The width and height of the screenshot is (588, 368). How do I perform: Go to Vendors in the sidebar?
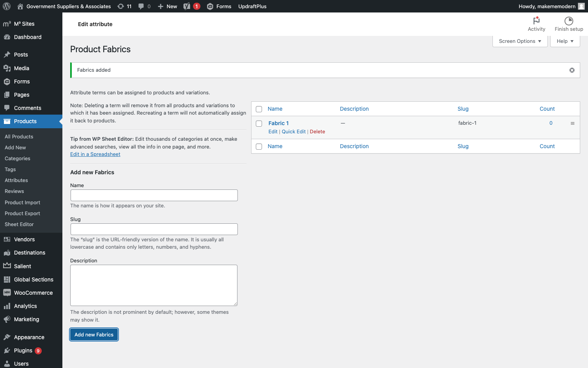pyautogui.click(x=31, y=239)
